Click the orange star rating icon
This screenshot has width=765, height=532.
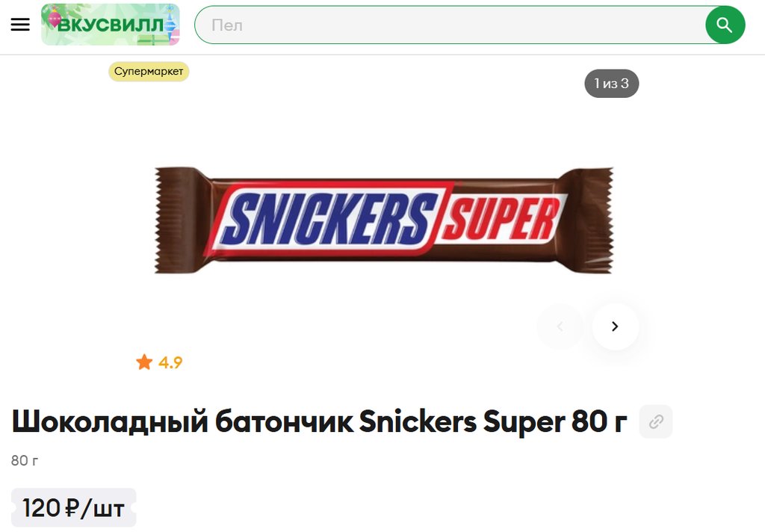tap(144, 362)
